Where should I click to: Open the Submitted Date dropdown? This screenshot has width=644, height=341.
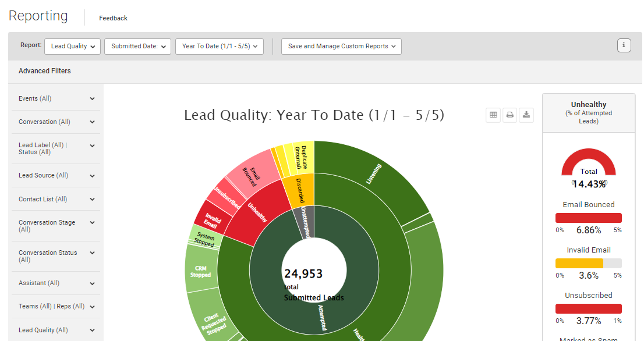[137, 47]
